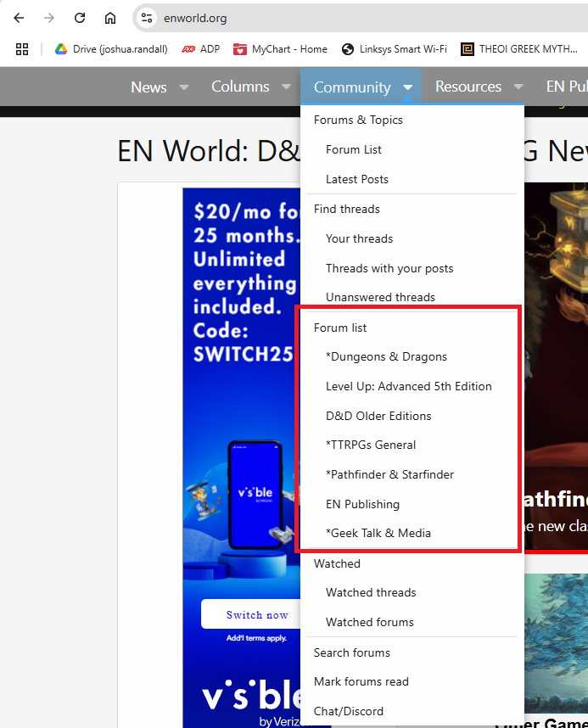Open the *TTRPGs General forum
Viewport: 588px width, 728px height.
coord(371,445)
